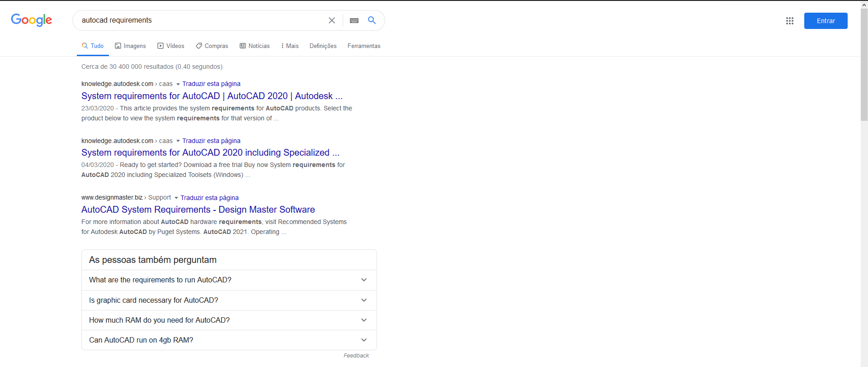Open System requirements for AutoCAD | AutoCAD 2020 link
Viewport: 868px width, 367px height.
pos(212,96)
